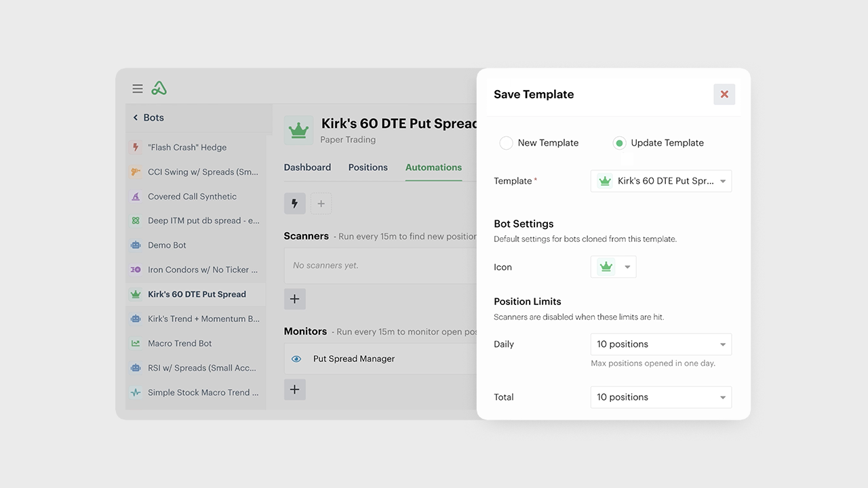Select the Update Template radio option
Viewport: 868px width, 488px height.
click(x=619, y=143)
